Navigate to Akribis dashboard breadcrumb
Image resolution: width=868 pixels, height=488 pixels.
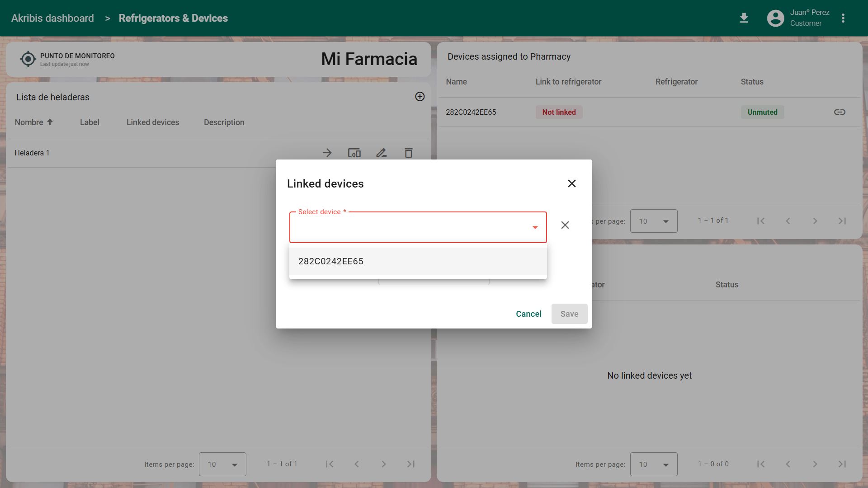tap(52, 18)
